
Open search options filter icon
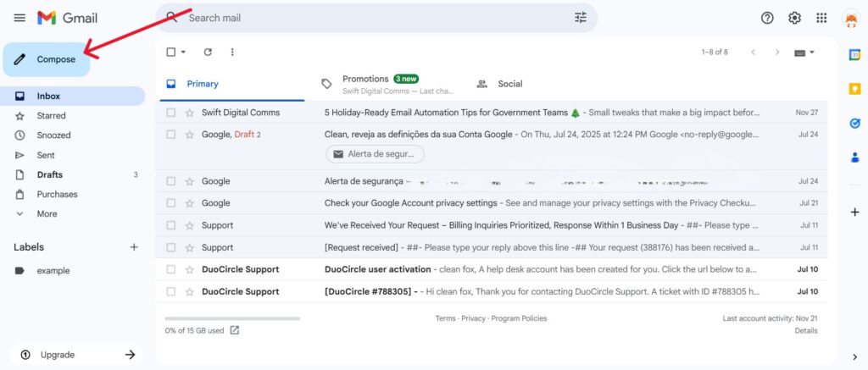tap(580, 18)
